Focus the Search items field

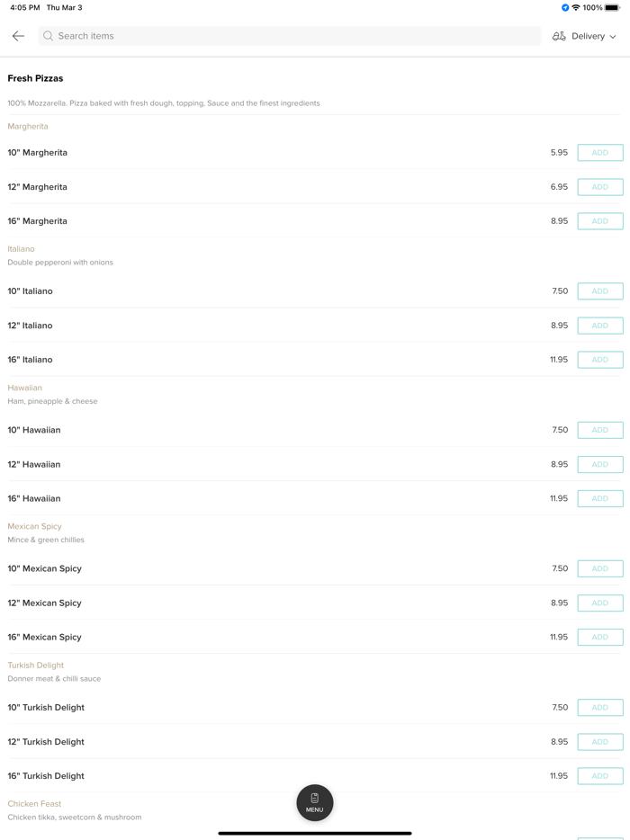coord(288,36)
